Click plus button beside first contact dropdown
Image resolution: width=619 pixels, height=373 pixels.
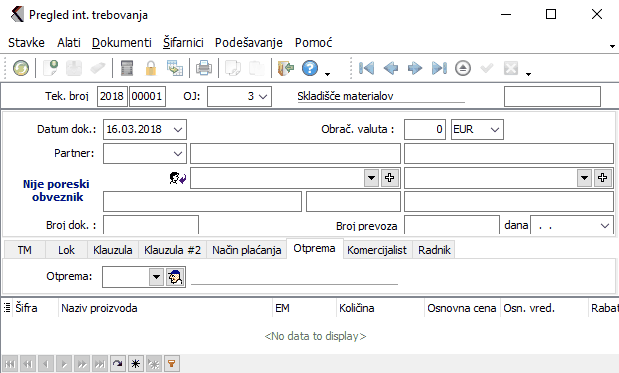click(x=390, y=178)
